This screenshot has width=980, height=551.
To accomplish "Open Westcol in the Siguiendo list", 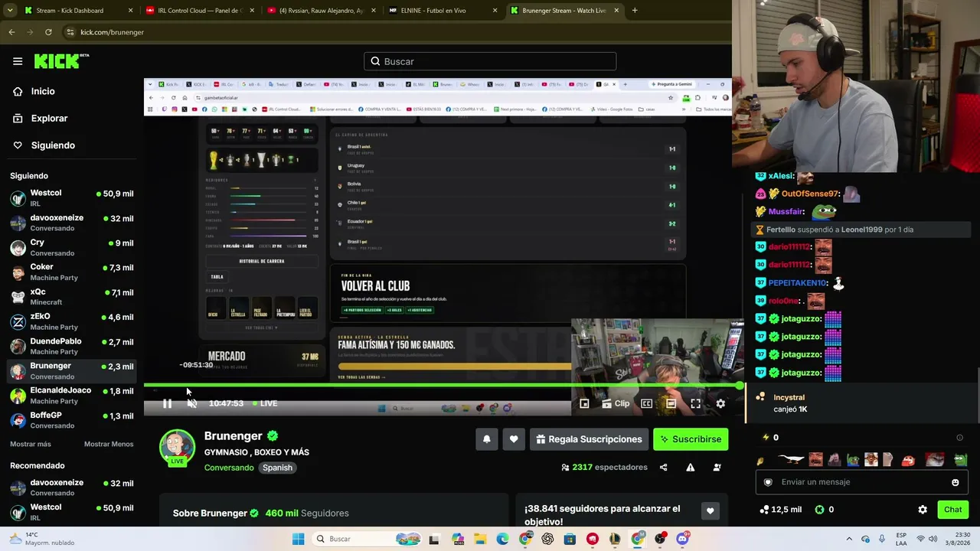I will (72, 197).
